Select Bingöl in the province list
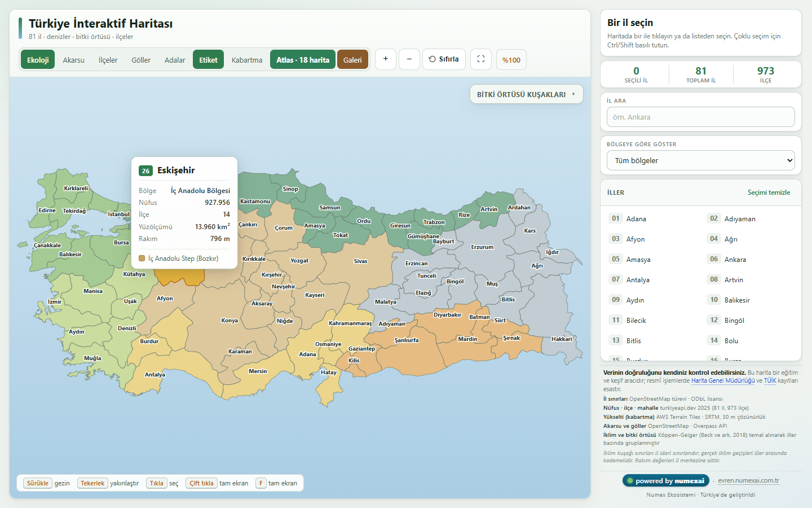The height and width of the screenshot is (508, 812). point(751,320)
